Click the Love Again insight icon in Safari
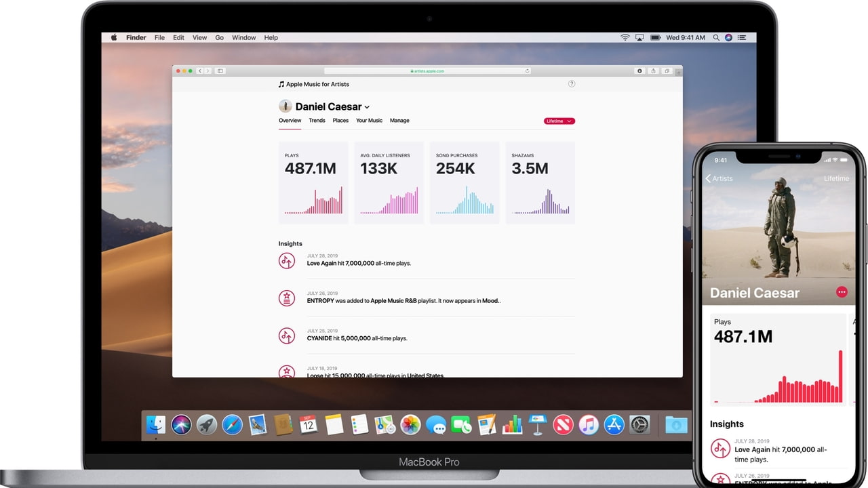The image size is (868, 488). tap(287, 260)
